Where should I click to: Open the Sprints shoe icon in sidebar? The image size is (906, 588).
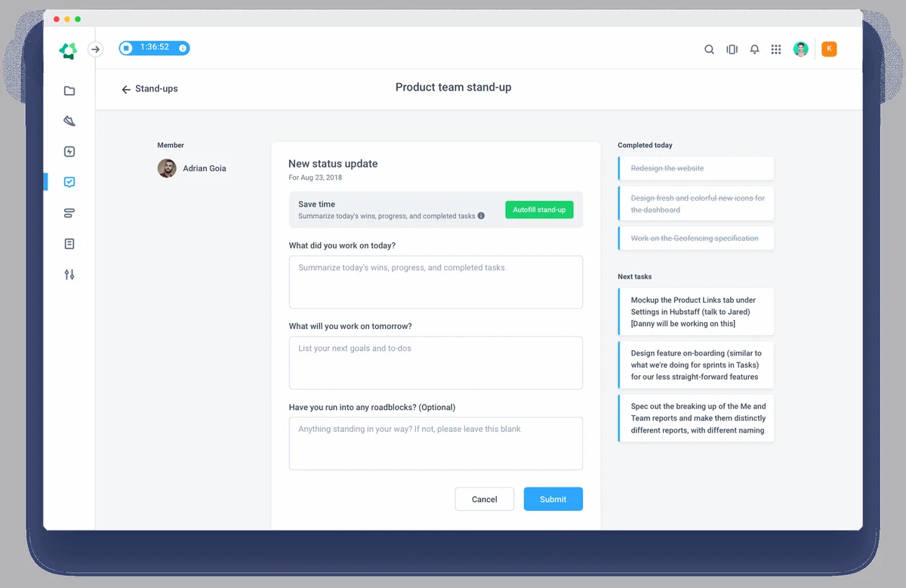pos(69,121)
